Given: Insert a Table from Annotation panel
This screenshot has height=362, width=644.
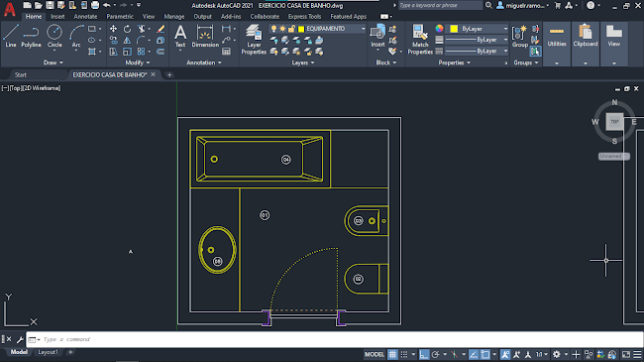Looking at the screenshot, I should (x=226, y=52).
